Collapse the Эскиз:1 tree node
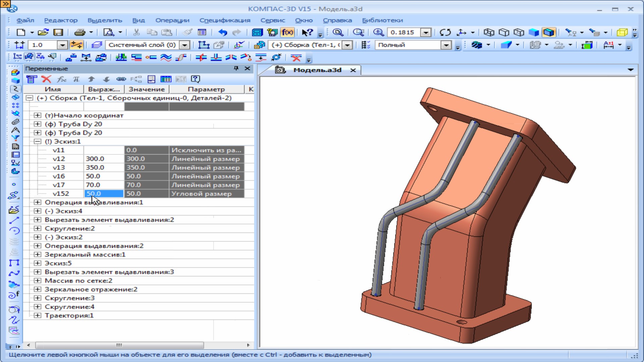 tap(38, 141)
